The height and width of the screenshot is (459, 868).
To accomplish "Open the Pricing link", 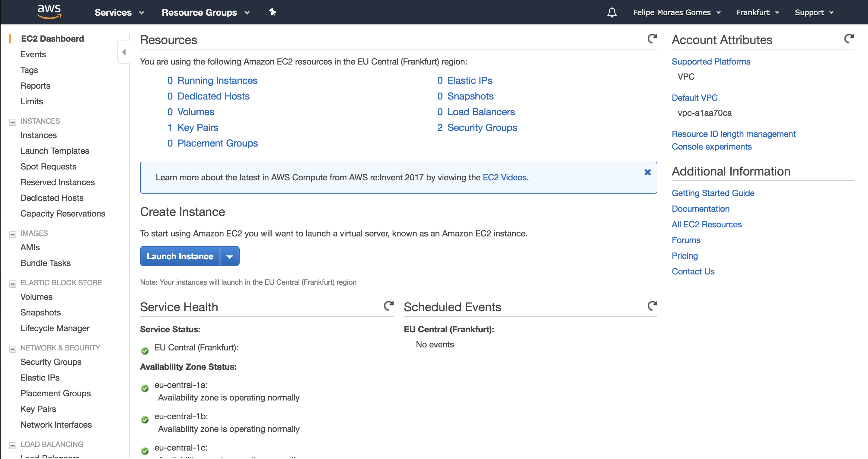I will (x=685, y=256).
